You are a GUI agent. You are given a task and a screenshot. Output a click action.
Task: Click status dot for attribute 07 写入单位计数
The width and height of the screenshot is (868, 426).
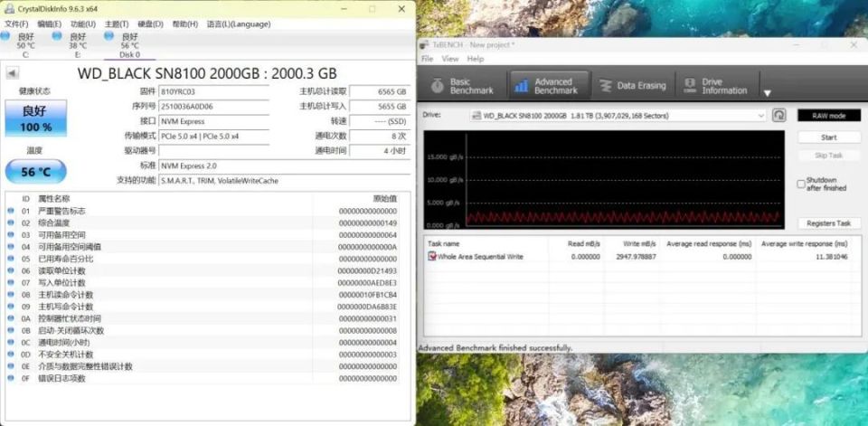pos(11,282)
